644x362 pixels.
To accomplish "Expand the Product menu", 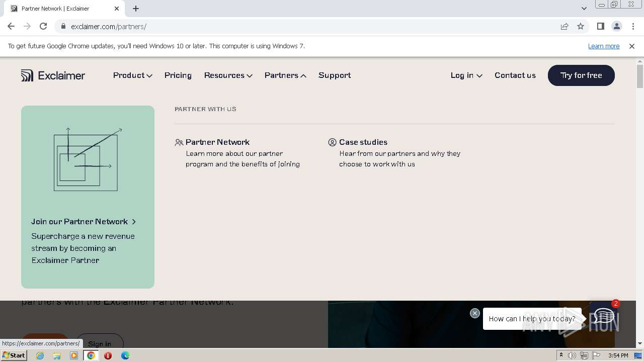I will pos(132,75).
